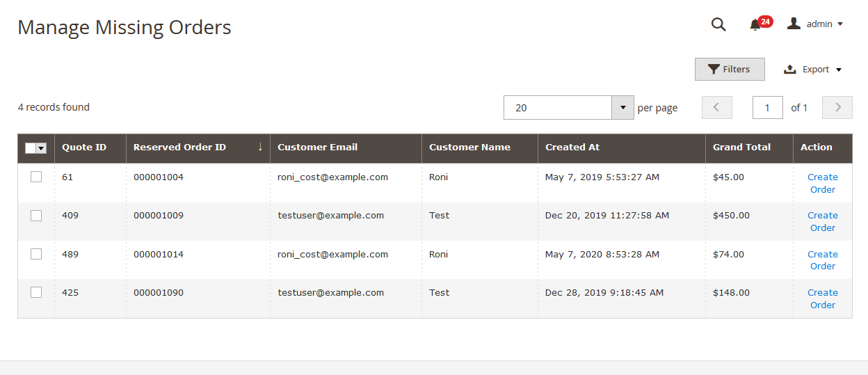Sort by Created At column header
The height and width of the screenshot is (375, 868).
[572, 147]
